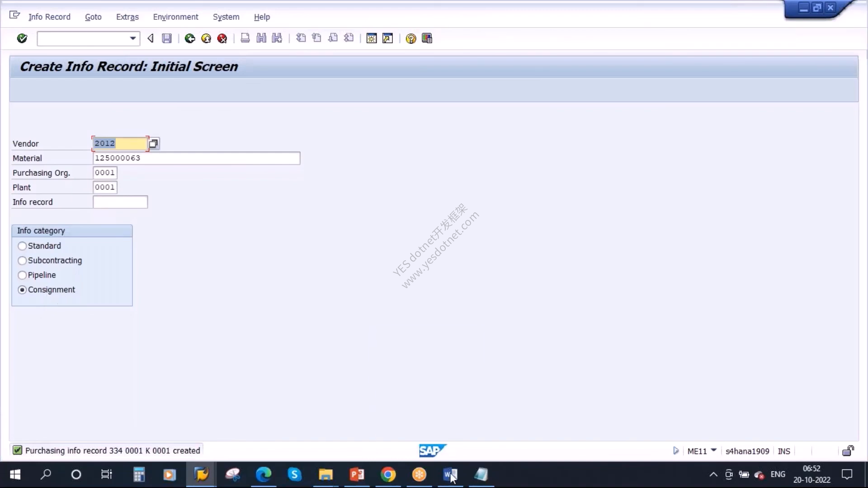The width and height of the screenshot is (868, 488).
Task: Toggle the INS insert mode indicator
Action: click(784, 451)
